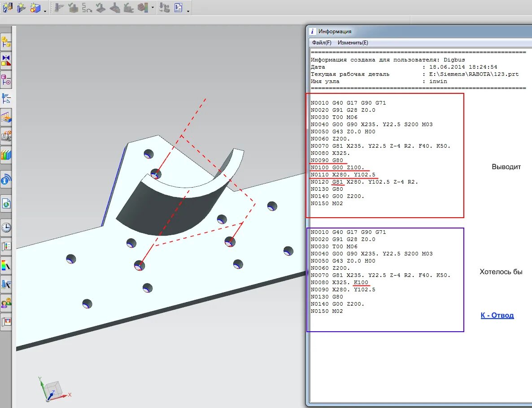Open the output toolbar overflow arrow

click(188, 11)
